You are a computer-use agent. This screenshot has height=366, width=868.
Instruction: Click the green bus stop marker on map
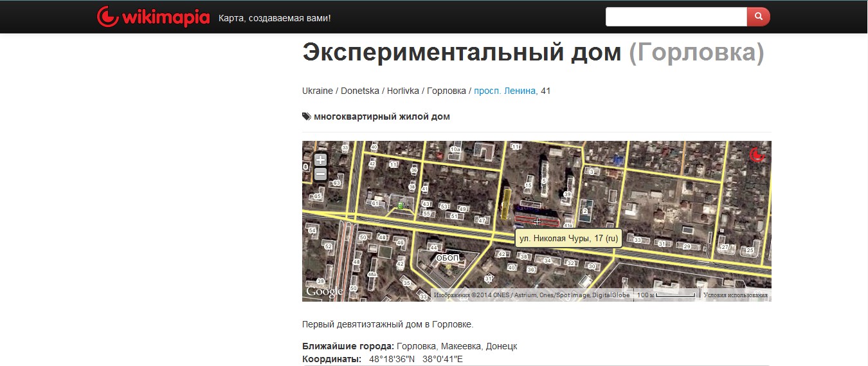coord(401,206)
